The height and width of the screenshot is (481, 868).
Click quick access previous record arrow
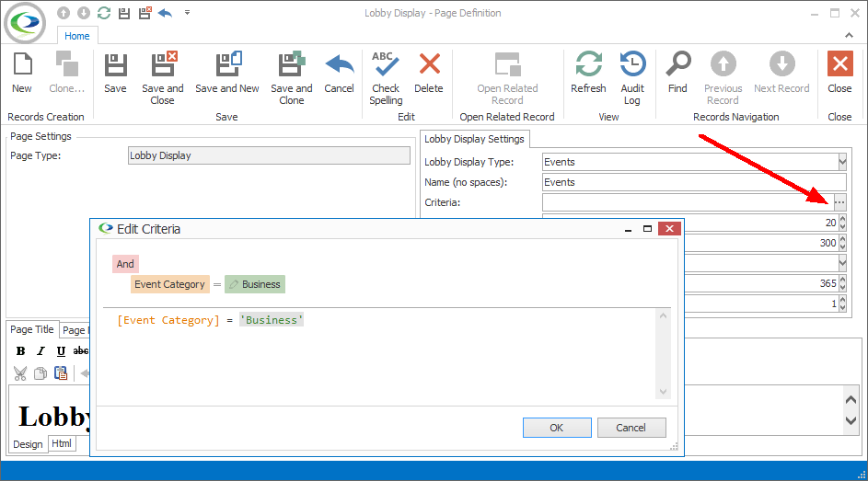[64, 13]
